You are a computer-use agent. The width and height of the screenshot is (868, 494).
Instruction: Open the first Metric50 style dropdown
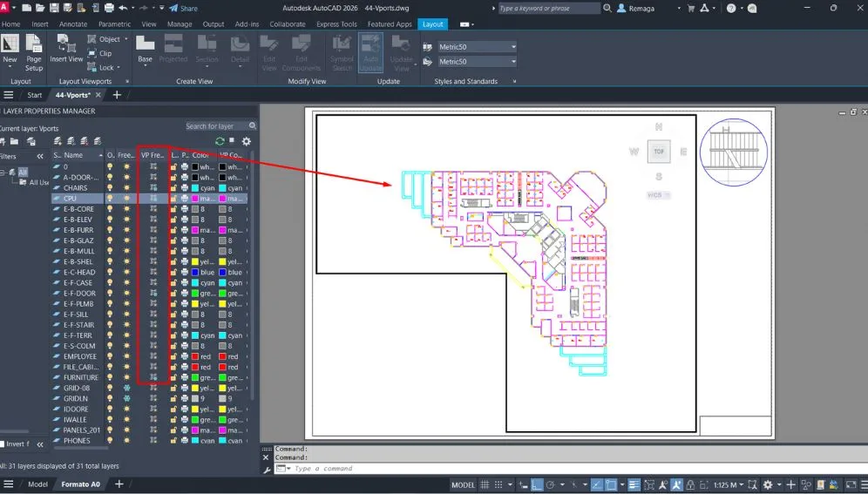coord(477,47)
